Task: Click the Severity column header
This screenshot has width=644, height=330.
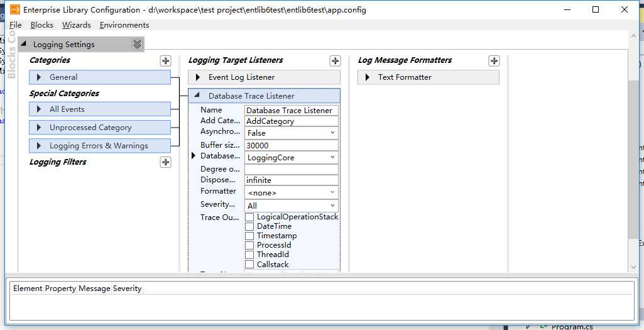Action: [x=128, y=289]
